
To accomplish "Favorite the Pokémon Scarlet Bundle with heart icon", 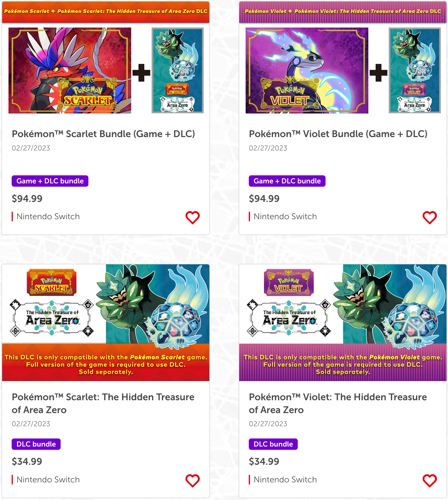I will point(193,217).
